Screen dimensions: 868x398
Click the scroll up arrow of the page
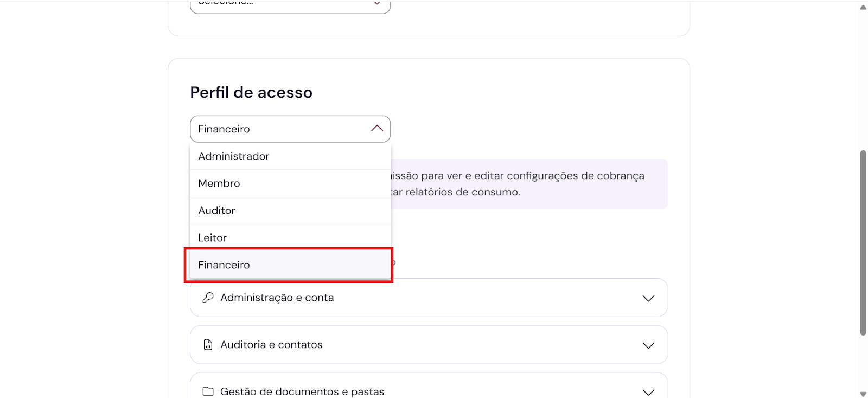point(863,7)
